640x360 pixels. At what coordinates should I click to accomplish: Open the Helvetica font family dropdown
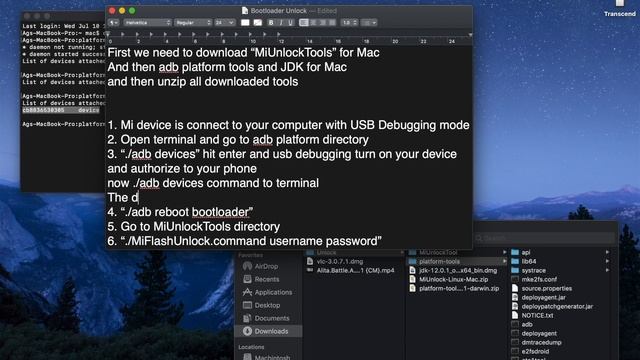tap(147, 22)
